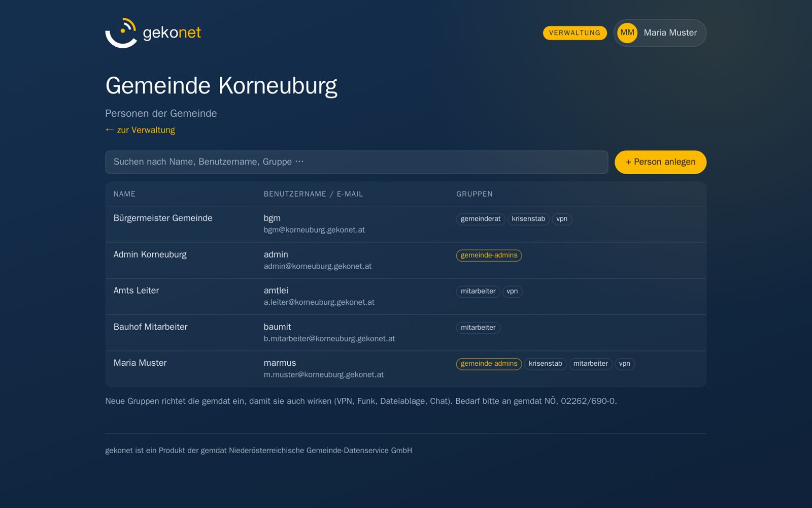This screenshot has width=812, height=508.
Task: Go back via zur Verwaltung link
Action: [x=140, y=130]
